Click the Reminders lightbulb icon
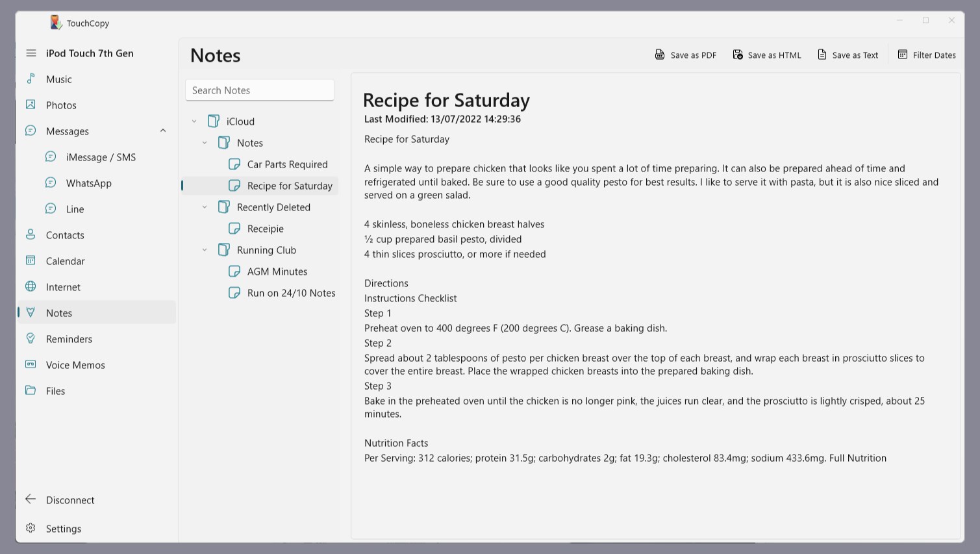Viewport: 980px width, 554px height. pos(31,338)
